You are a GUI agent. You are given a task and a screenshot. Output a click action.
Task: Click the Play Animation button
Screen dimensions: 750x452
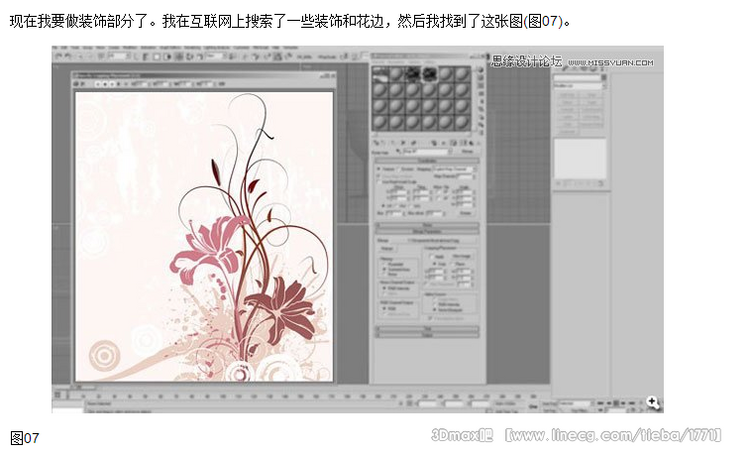[x=616, y=403]
